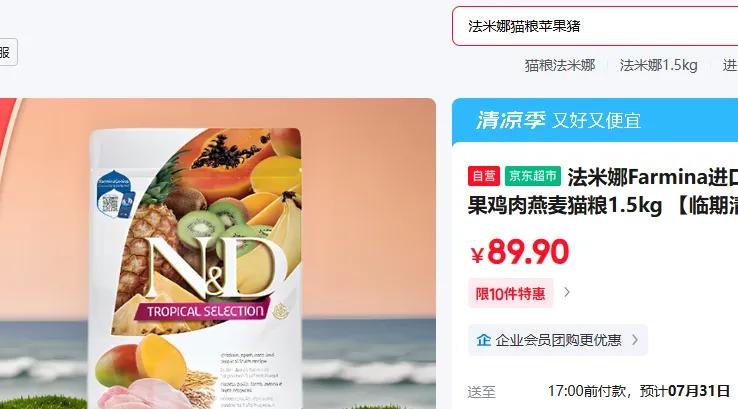The height and width of the screenshot is (409, 738).
Task: Click the 17:00前付款 delivery estimate text
Action: tap(587, 391)
